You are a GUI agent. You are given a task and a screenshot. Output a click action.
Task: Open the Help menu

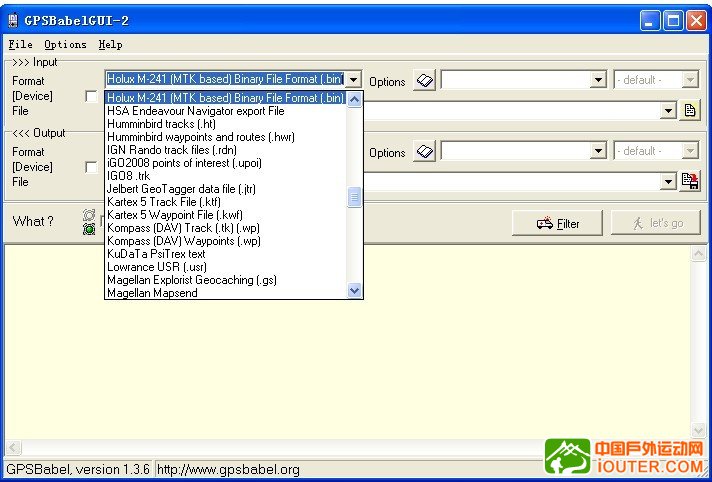tap(110, 44)
